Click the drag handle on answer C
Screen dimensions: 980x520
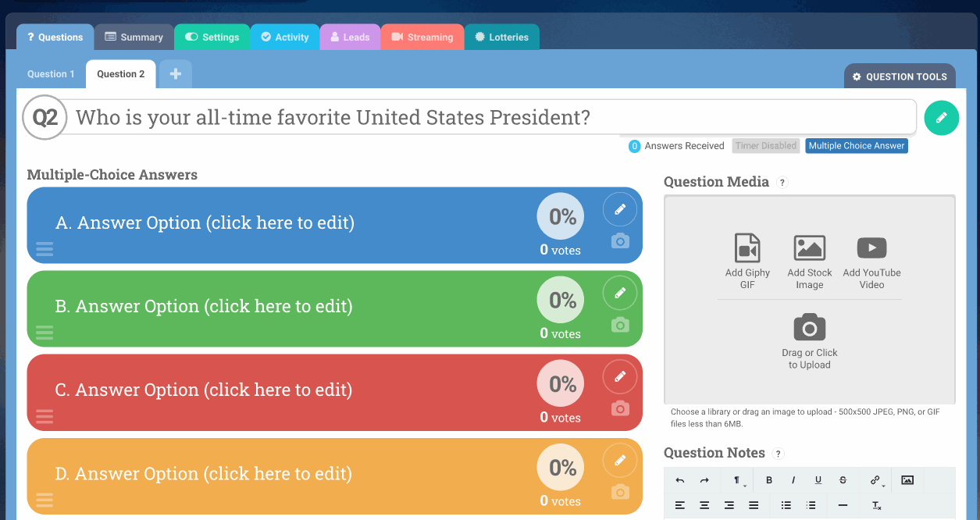tap(45, 416)
